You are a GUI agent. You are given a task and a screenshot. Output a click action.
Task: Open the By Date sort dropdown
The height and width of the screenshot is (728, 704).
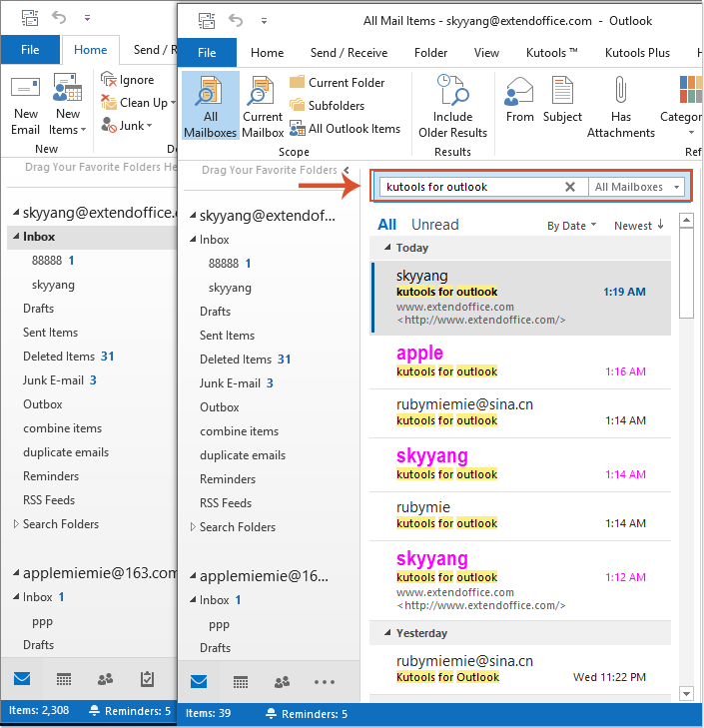click(x=571, y=226)
